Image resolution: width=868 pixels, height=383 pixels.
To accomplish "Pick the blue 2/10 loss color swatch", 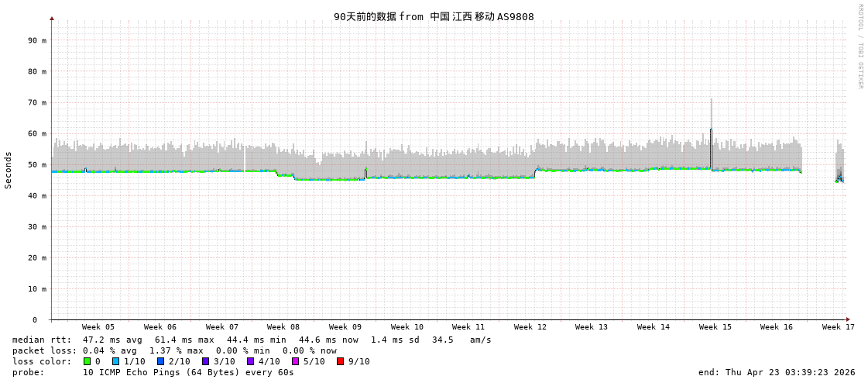I will click(x=160, y=361).
